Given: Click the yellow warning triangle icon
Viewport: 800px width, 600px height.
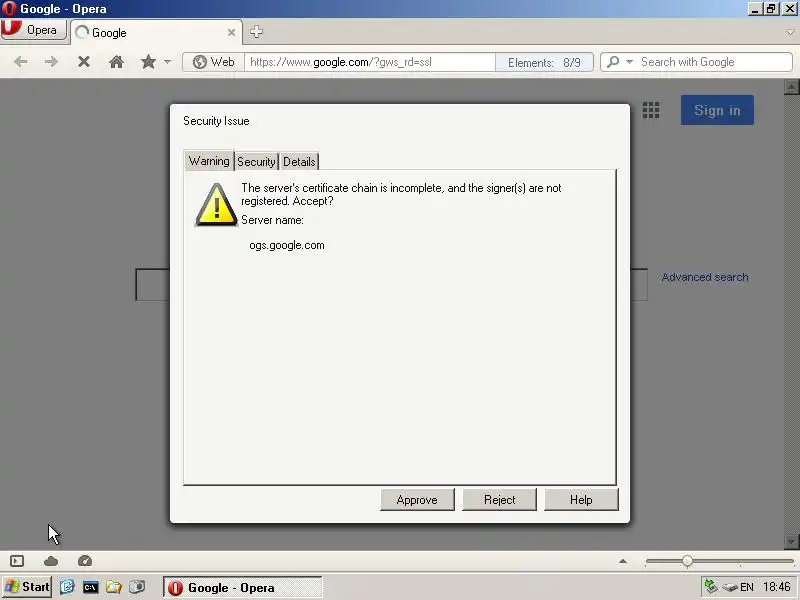Looking at the screenshot, I should coord(216,205).
